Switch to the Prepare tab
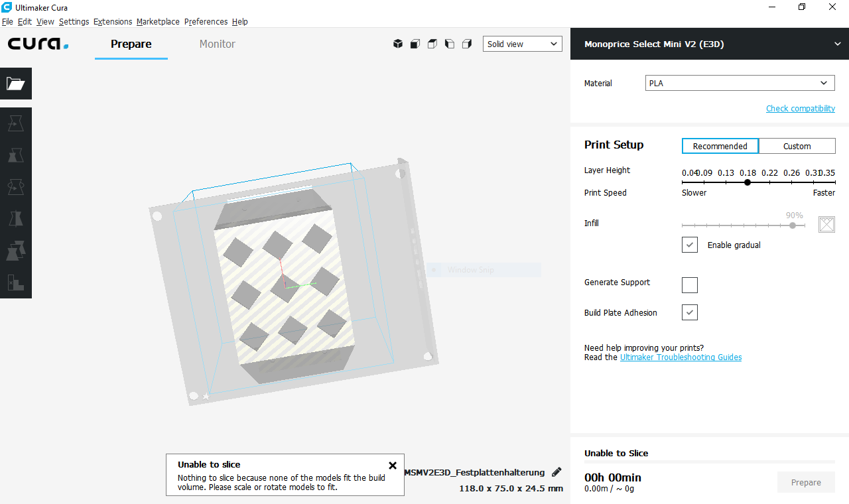The width and height of the screenshot is (849, 504). tap(131, 44)
